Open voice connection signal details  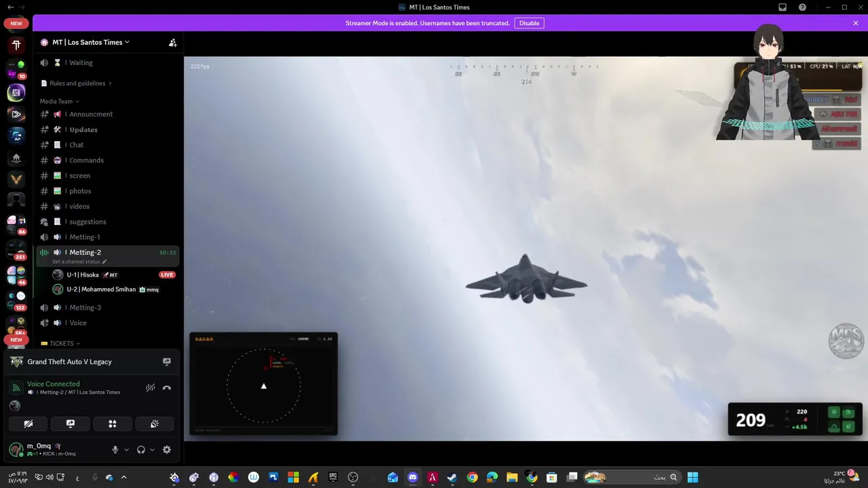tap(16, 388)
